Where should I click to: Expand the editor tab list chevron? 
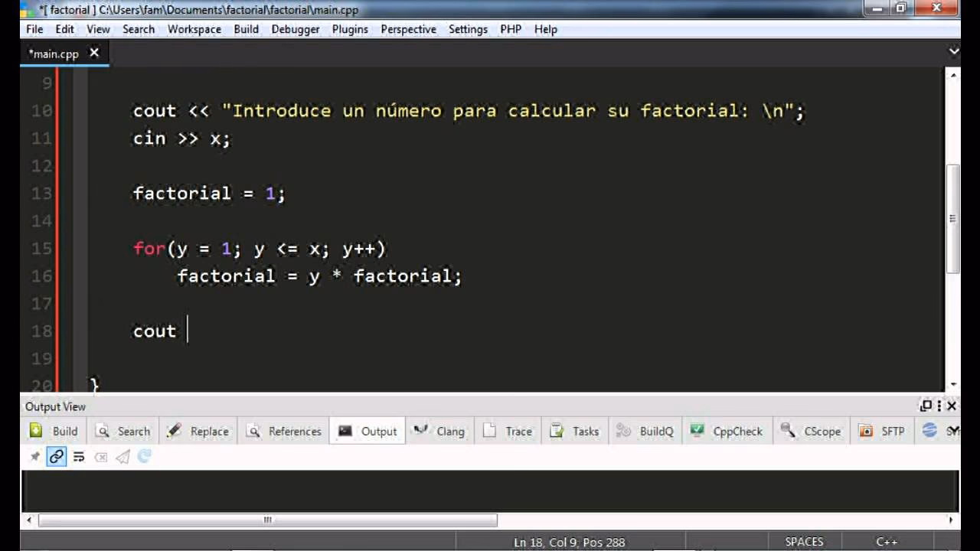(953, 52)
